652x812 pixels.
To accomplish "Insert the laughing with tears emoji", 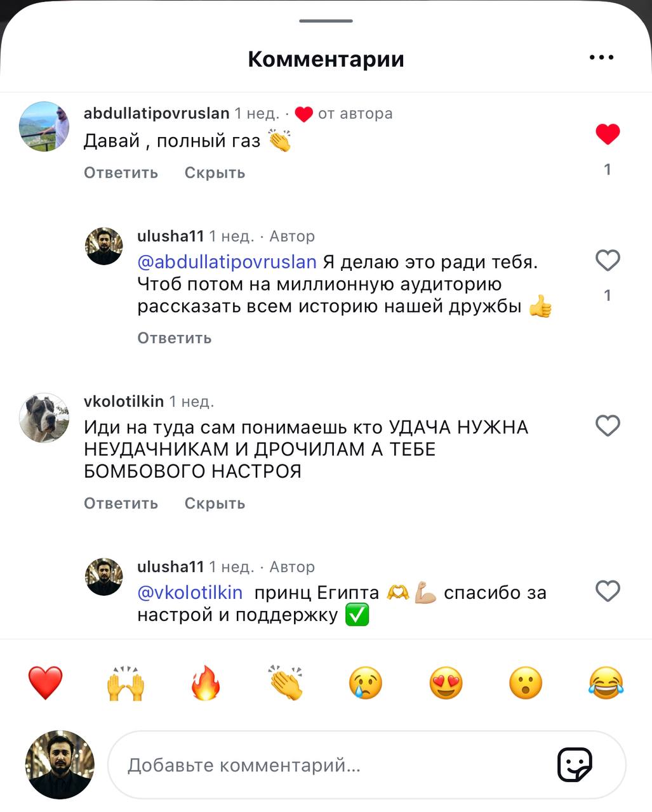I will click(606, 683).
